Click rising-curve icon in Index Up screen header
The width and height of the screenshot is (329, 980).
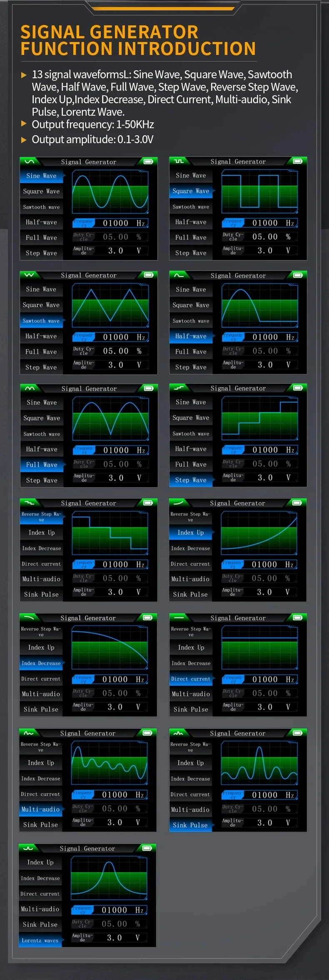point(178,503)
